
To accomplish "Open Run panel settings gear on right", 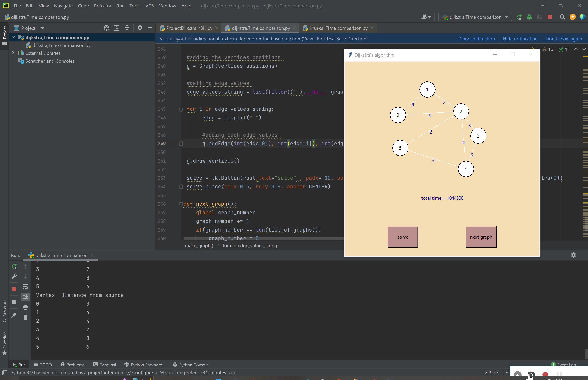I will tap(573, 255).
